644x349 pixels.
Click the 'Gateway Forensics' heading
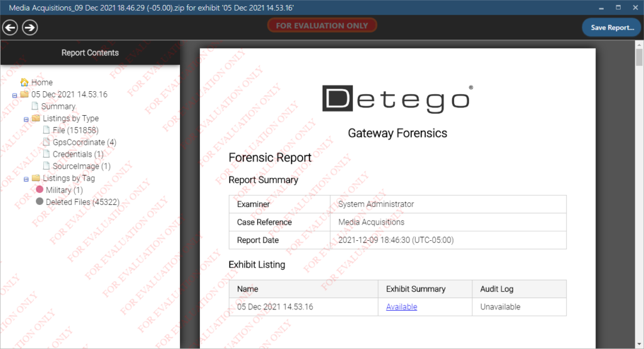397,133
